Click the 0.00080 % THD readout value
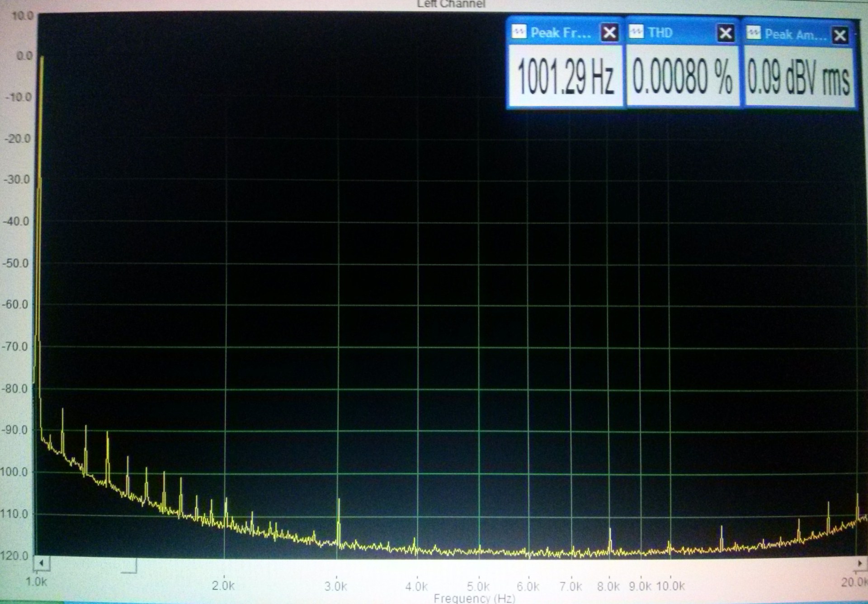Viewport: 868px width, 604px height. point(682,77)
